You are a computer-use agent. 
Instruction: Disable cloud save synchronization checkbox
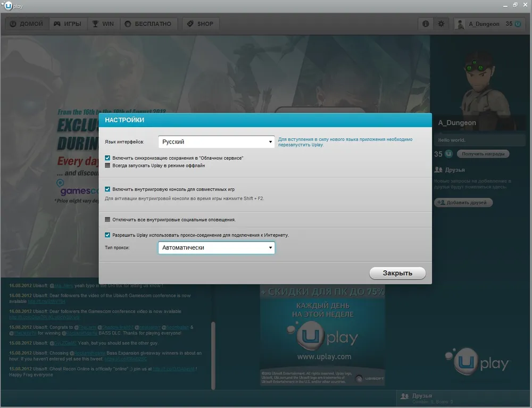coord(107,158)
